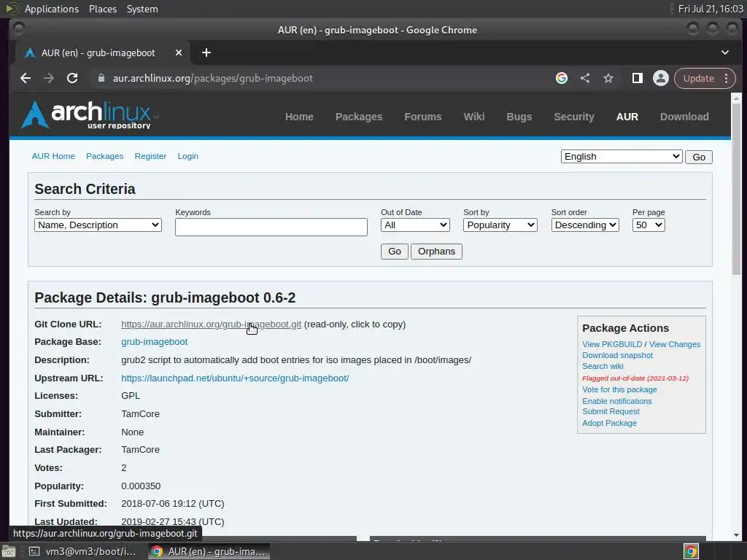
Task: Toggle the browser side panel icon
Action: tap(638, 78)
